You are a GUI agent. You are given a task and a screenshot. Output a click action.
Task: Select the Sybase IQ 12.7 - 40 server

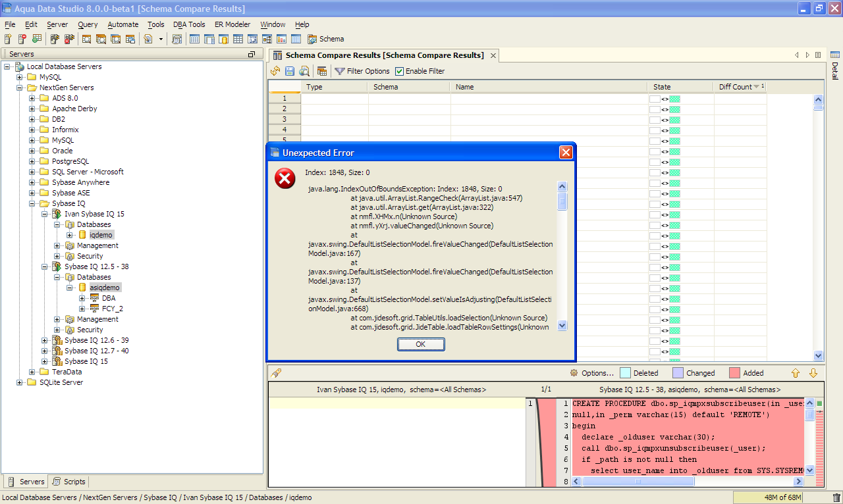pos(96,351)
